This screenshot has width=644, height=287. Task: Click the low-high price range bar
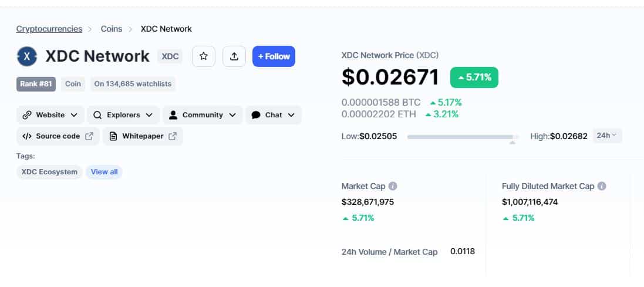coord(463,137)
